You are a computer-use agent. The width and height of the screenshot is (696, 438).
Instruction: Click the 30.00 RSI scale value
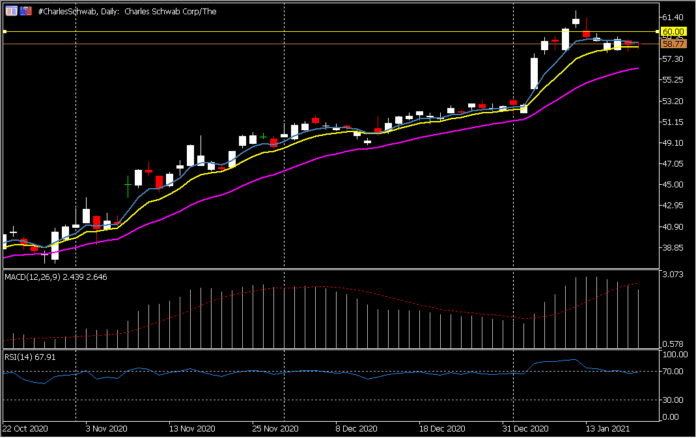672,400
